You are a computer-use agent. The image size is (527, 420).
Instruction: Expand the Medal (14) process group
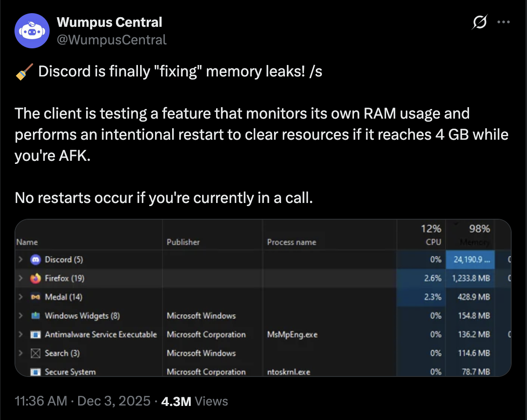pos(20,297)
